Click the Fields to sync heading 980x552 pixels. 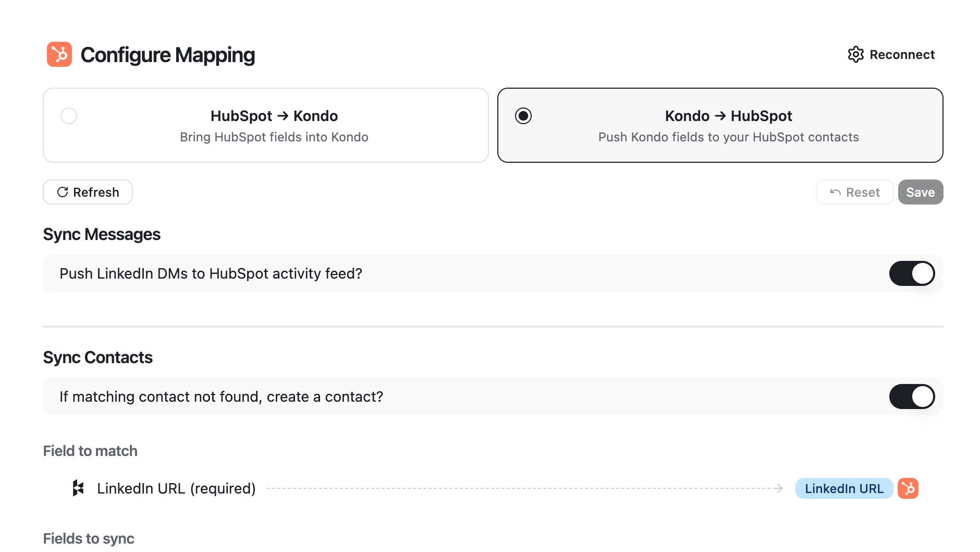coord(89,538)
